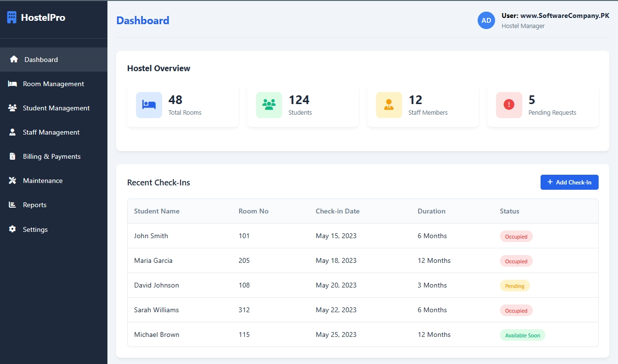The height and width of the screenshot is (364, 618).
Task: Select the Reports chart icon
Action: click(13, 204)
